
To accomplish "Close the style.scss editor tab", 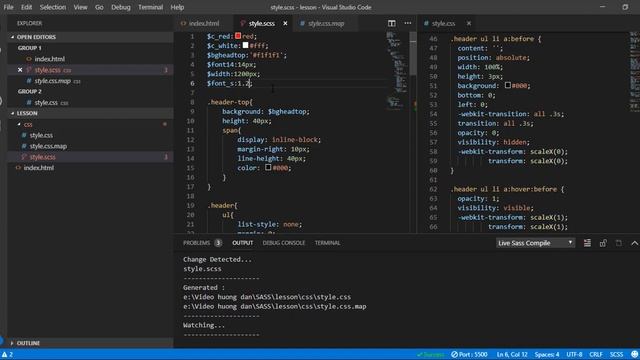I will click(x=285, y=24).
